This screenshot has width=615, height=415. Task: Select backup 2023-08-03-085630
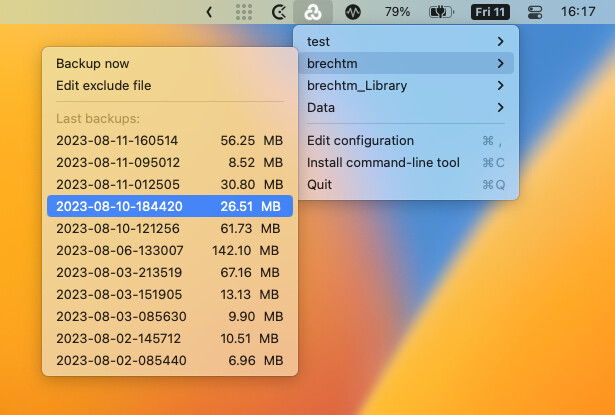170,316
